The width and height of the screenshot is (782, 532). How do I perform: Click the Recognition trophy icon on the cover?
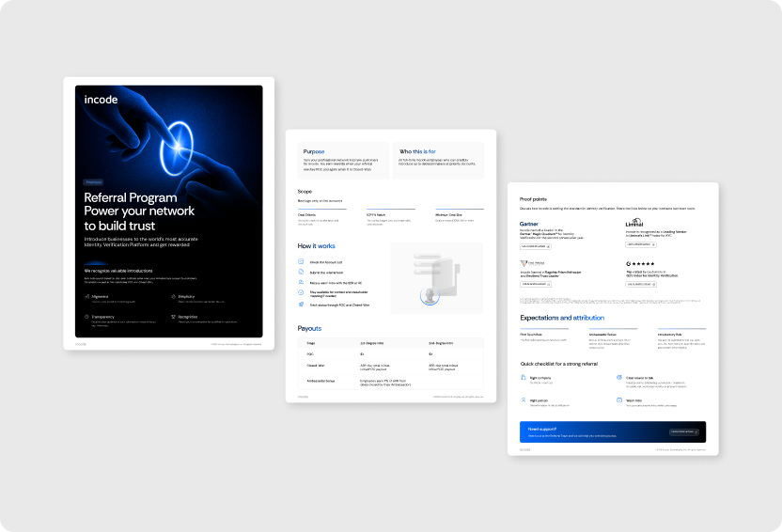[x=174, y=317]
